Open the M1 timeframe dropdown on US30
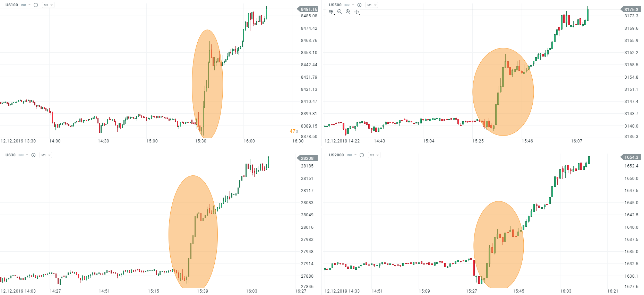Screen dimensions: 644x295 [x=45, y=155]
